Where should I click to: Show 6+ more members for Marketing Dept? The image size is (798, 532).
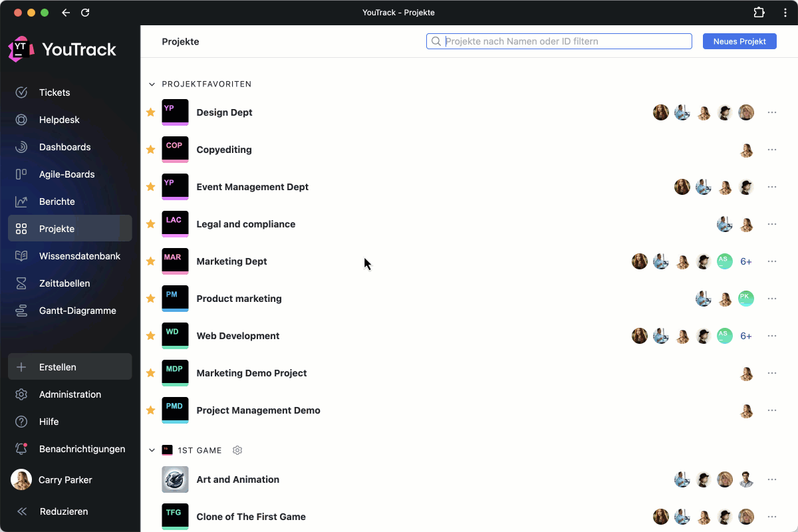pos(746,261)
